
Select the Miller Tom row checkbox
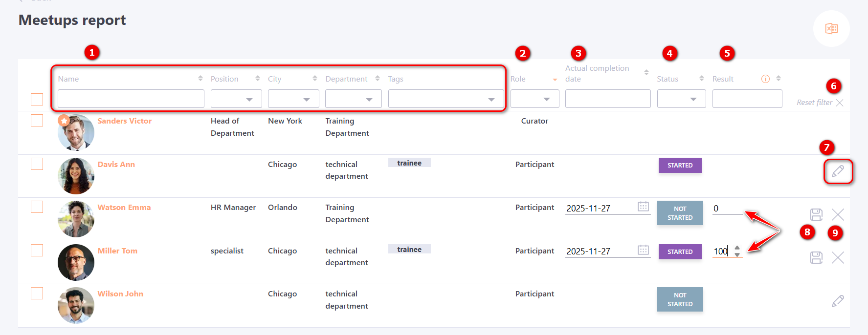37,251
